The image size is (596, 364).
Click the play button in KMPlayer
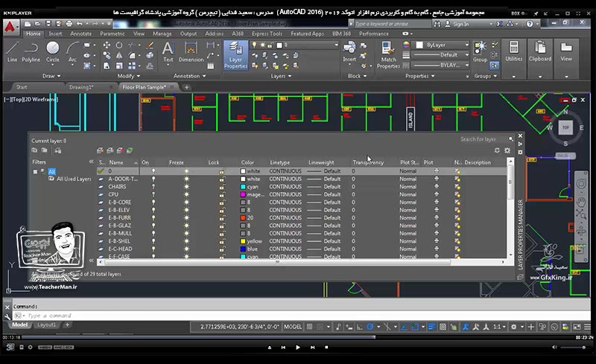[x=297, y=348]
